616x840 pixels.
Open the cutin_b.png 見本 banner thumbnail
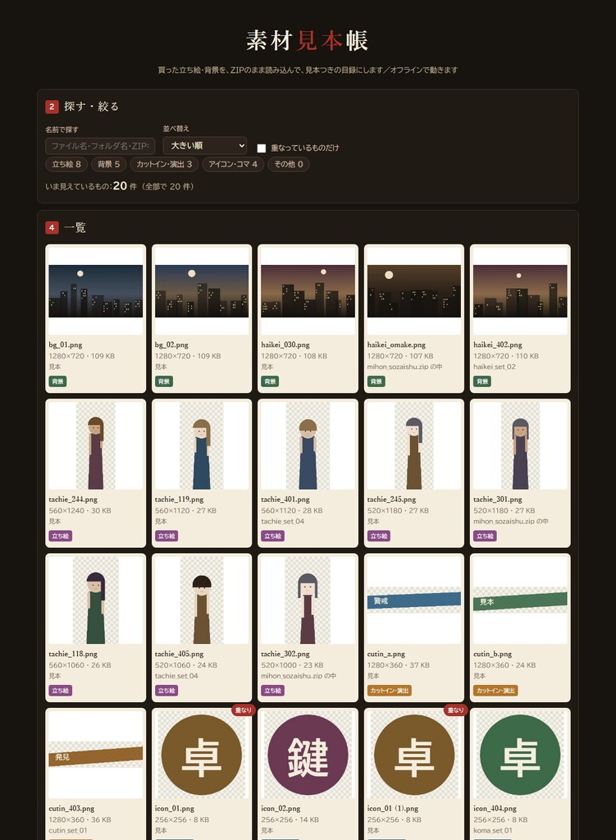pyautogui.click(x=520, y=600)
